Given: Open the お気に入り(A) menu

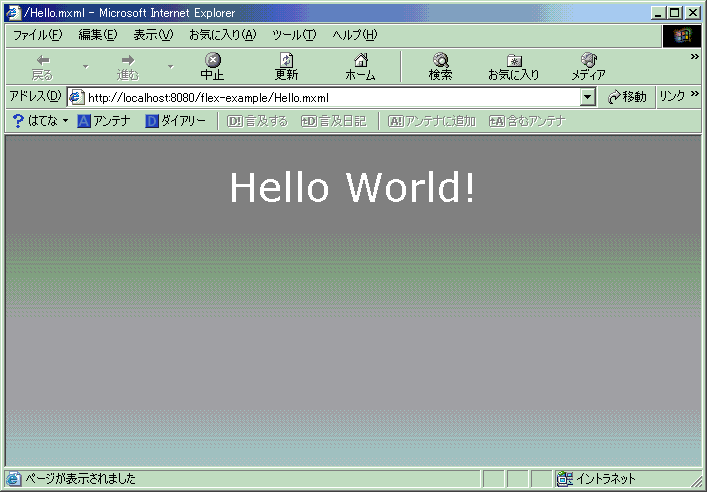Looking at the screenshot, I should [223, 35].
